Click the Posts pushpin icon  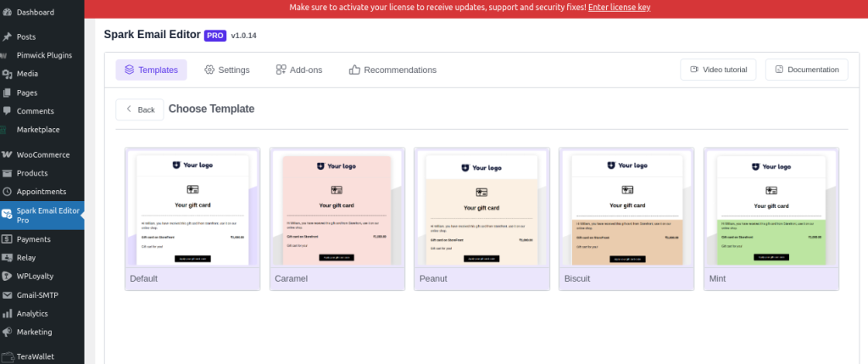(7, 36)
